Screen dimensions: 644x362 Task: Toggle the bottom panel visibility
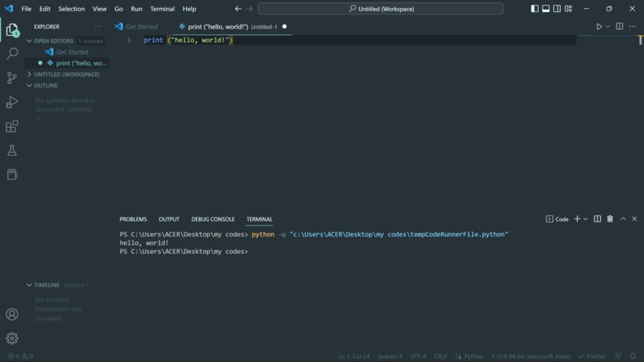click(546, 9)
